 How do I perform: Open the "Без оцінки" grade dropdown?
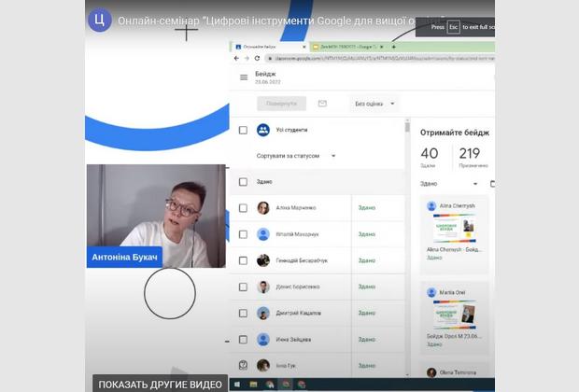375,104
